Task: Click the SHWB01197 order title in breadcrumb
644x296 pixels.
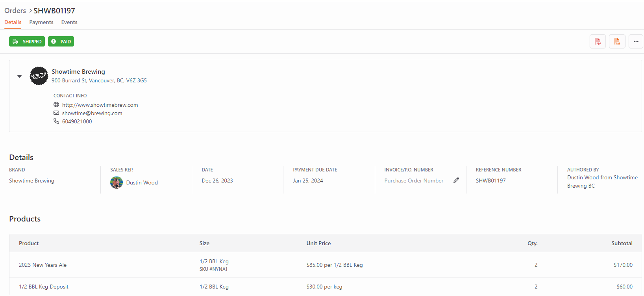Action: (54, 11)
